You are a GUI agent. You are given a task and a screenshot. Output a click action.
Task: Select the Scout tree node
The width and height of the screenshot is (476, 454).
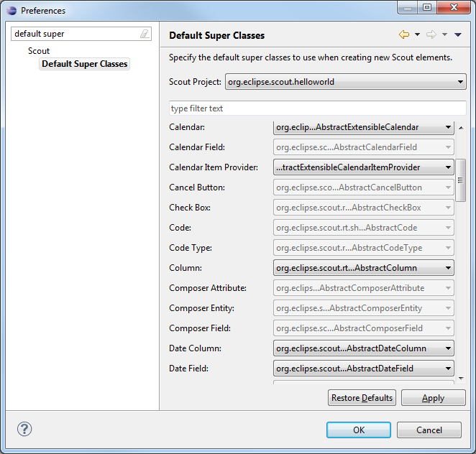point(39,51)
